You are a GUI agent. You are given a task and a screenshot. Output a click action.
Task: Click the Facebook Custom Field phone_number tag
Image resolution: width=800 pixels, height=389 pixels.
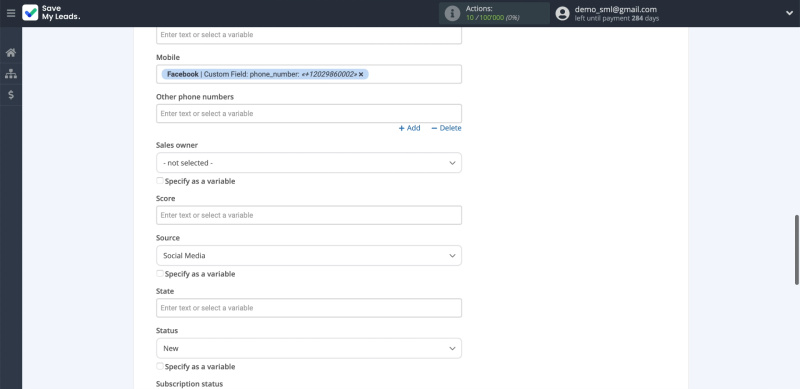coord(265,75)
